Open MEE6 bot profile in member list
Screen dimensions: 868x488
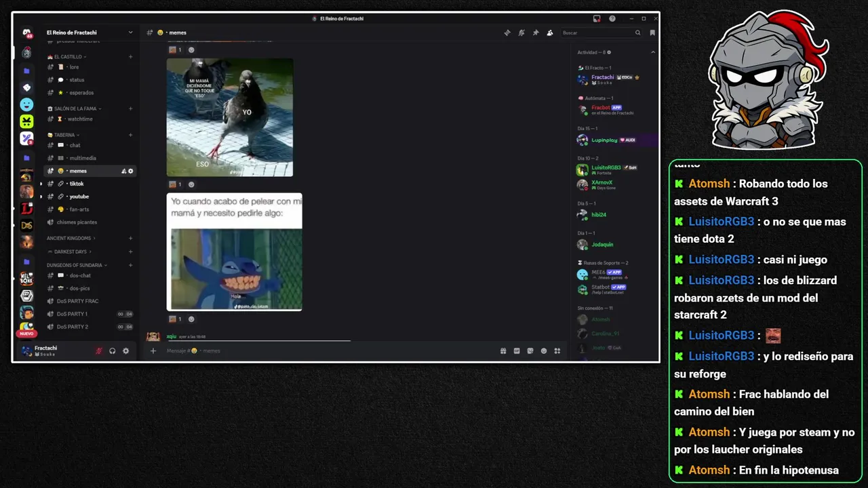point(616,274)
